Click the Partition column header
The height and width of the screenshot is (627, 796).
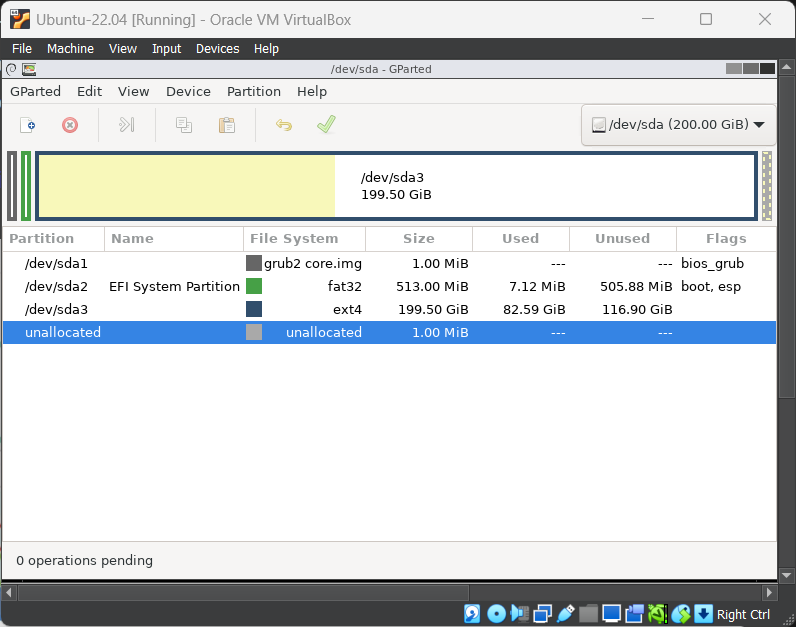[x=54, y=239]
